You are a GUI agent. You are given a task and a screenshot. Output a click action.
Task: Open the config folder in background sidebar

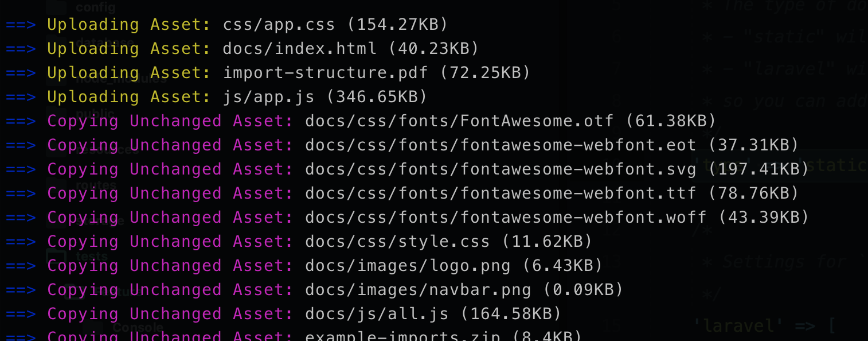pos(95,7)
